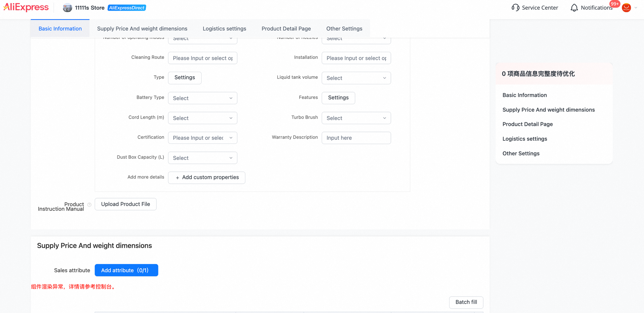
Task: Click the 11111s Store avatar icon
Action: pyautogui.click(x=67, y=8)
